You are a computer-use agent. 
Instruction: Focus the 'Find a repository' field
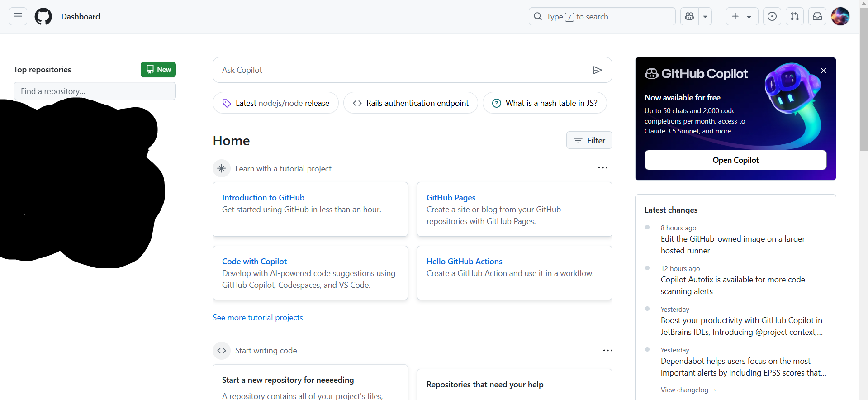(x=95, y=91)
